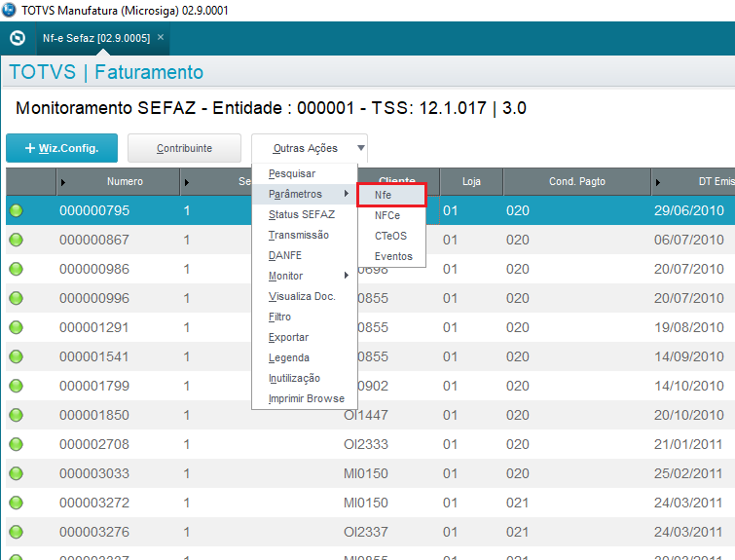Click green status icon for invoice 000001799
Image resolution: width=735 pixels, height=560 pixels.
click(x=16, y=386)
